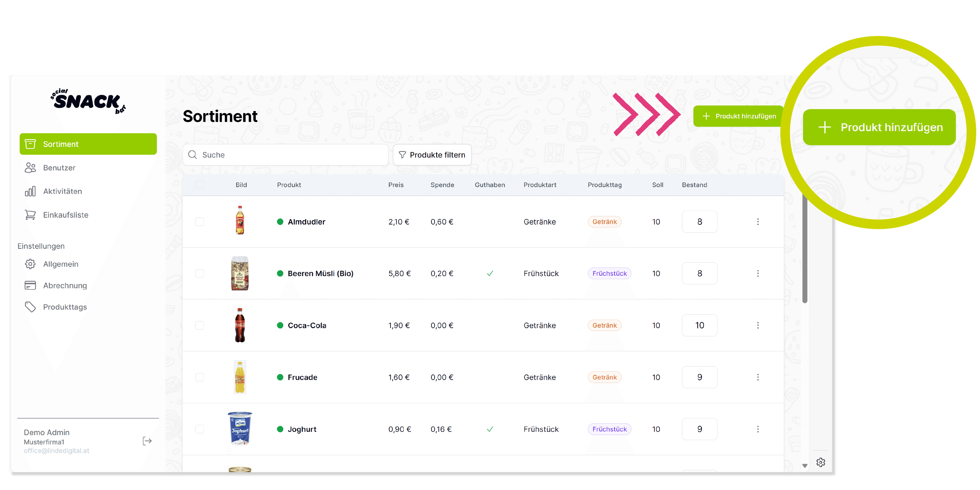Open the three-dot menu for Coca-Cola
Viewport: 980px width, 490px height.
(x=757, y=325)
